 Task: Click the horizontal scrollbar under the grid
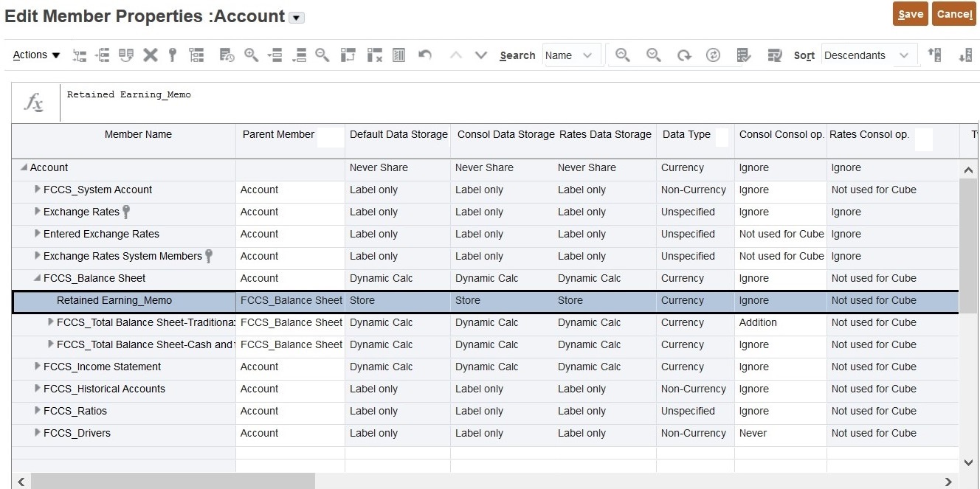tap(173, 482)
